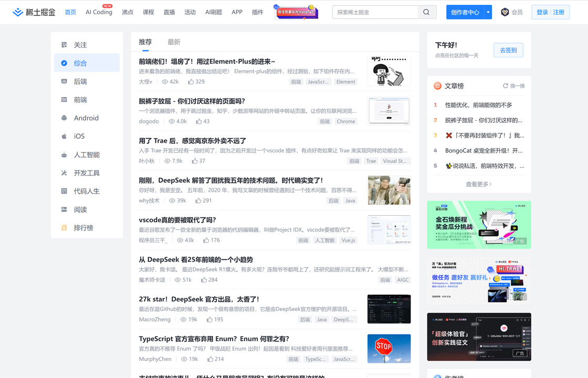The image size is (588, 378).
Task: Click the 去签到 button
Action: pyautogui.click(x=509, y=50)
